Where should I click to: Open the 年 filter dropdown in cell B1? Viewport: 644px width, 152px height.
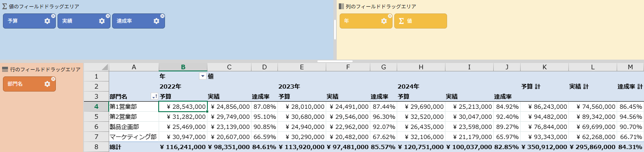pyautogui.click(x=203, y=76)
